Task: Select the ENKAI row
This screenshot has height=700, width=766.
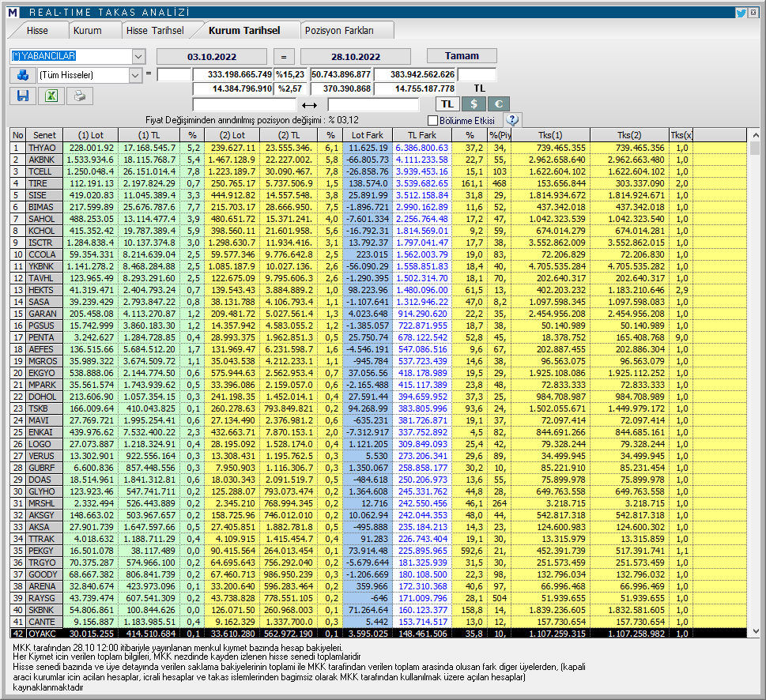Action: 378,432
